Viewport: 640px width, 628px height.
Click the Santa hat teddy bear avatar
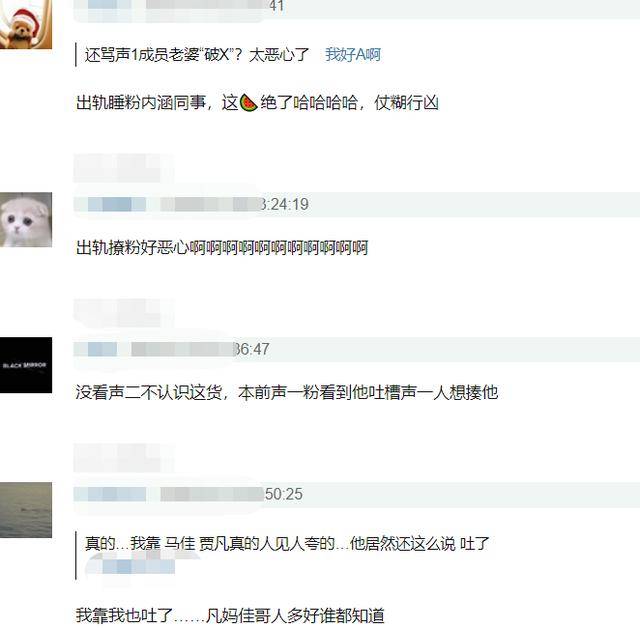tap(26, 24)
